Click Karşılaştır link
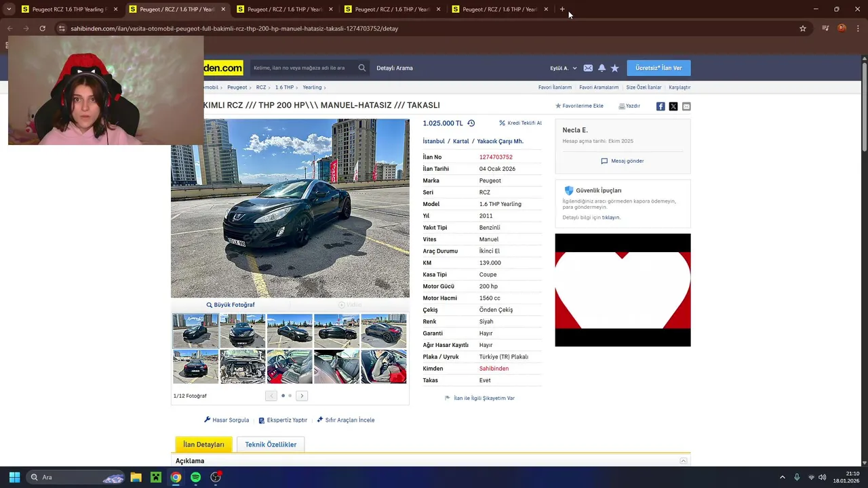This screenshot has width=868, height=488. 679,87
